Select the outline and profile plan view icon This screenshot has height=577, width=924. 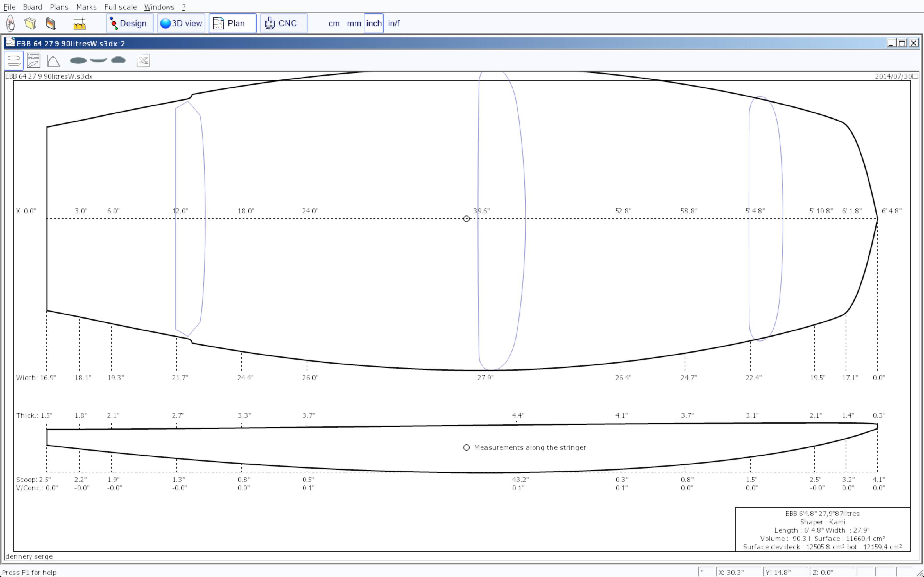click(14, 61)
